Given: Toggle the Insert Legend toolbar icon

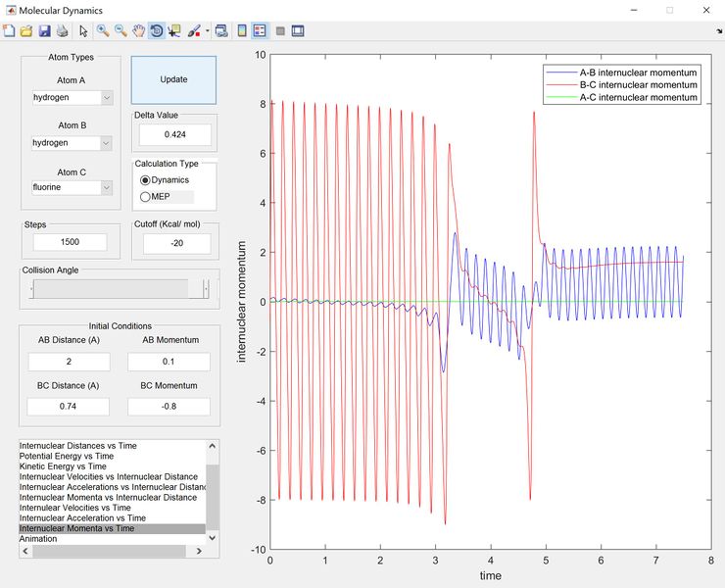Looking at the screenshot, I should [260, 31].
